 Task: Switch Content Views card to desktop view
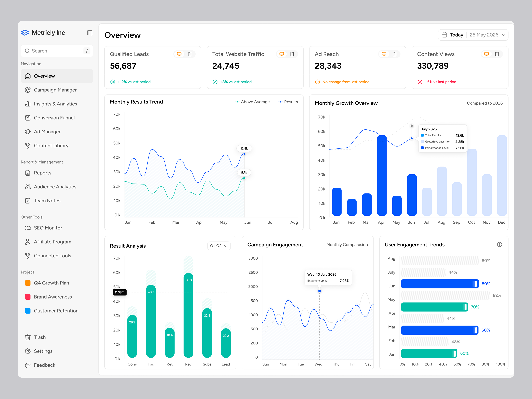487,54
